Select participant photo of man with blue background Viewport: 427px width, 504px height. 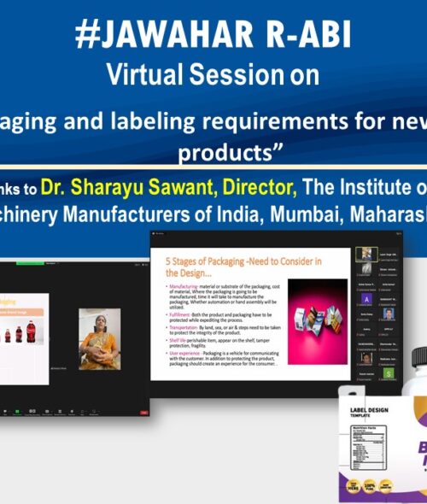[389, 314]
